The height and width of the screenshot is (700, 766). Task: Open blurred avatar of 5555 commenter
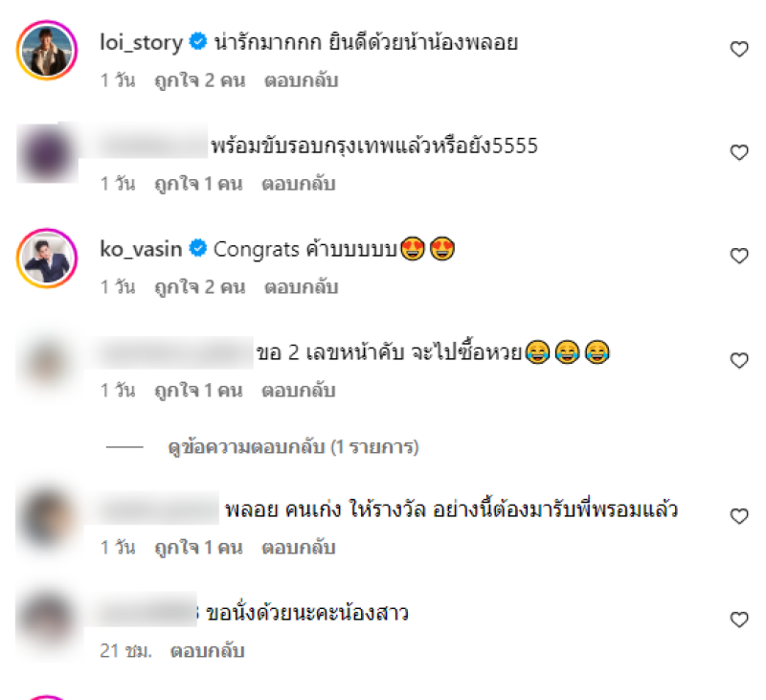[47, 153]
